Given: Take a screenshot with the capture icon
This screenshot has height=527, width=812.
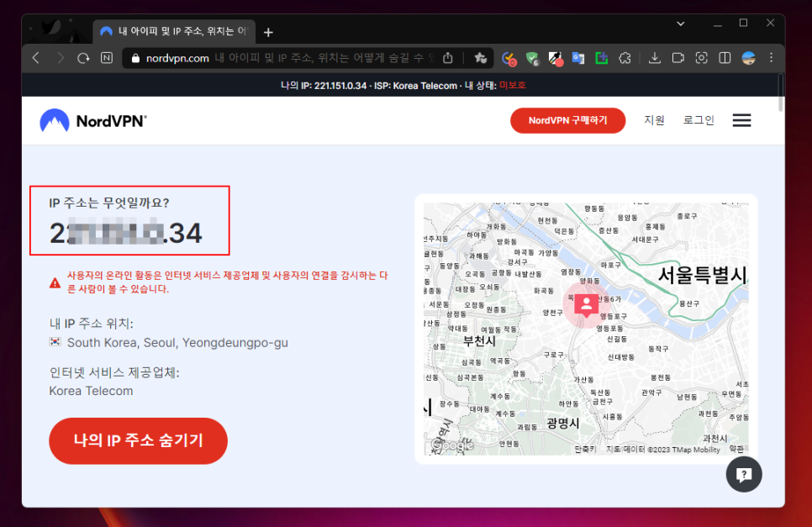Looking at the screenshot, I should (x=701, y=58).
